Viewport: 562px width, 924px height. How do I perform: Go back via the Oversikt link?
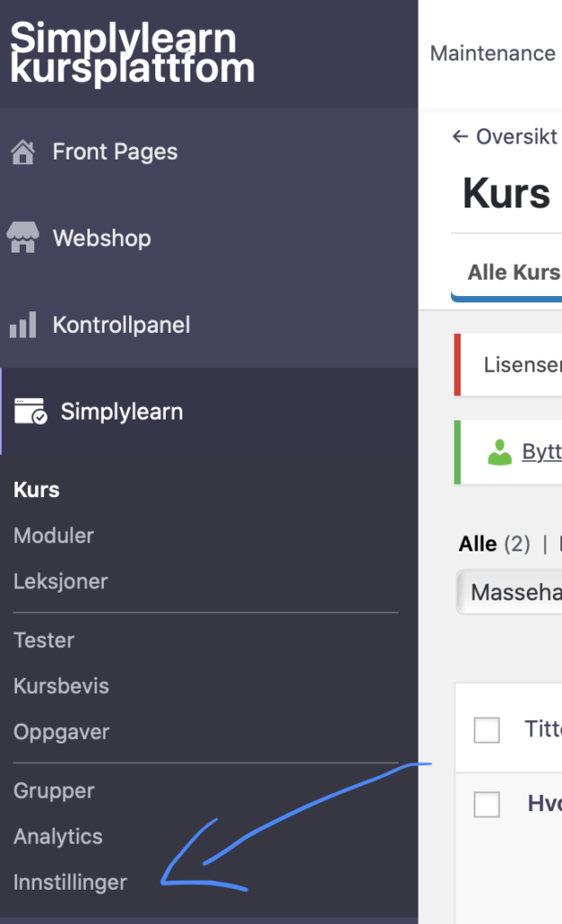(x=505, y=137)
